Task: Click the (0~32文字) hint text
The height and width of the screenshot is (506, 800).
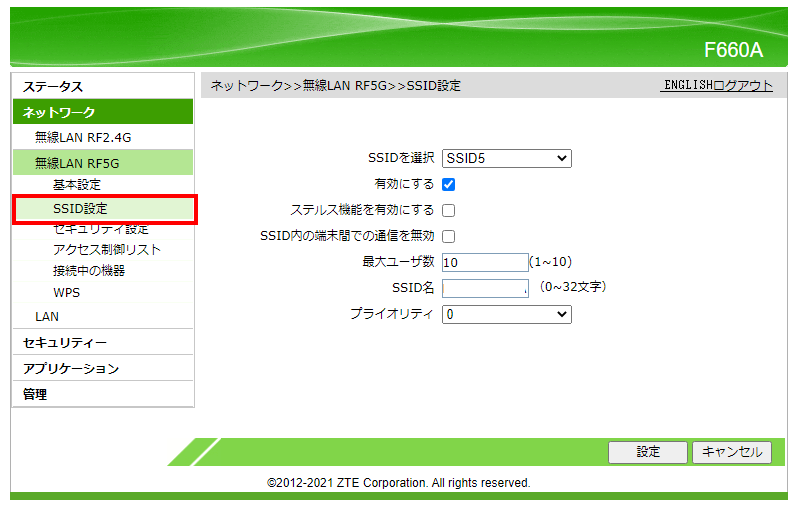Action: tap(572, 287)
